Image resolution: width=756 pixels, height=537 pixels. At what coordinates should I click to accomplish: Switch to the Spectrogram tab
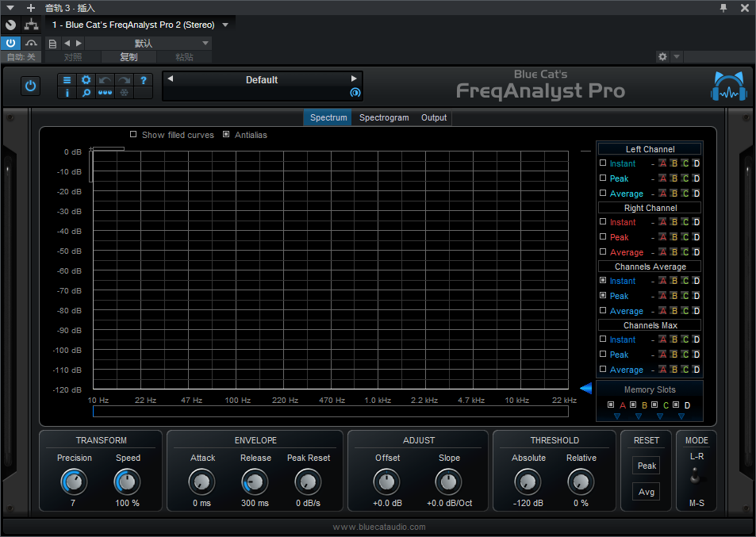384,117
